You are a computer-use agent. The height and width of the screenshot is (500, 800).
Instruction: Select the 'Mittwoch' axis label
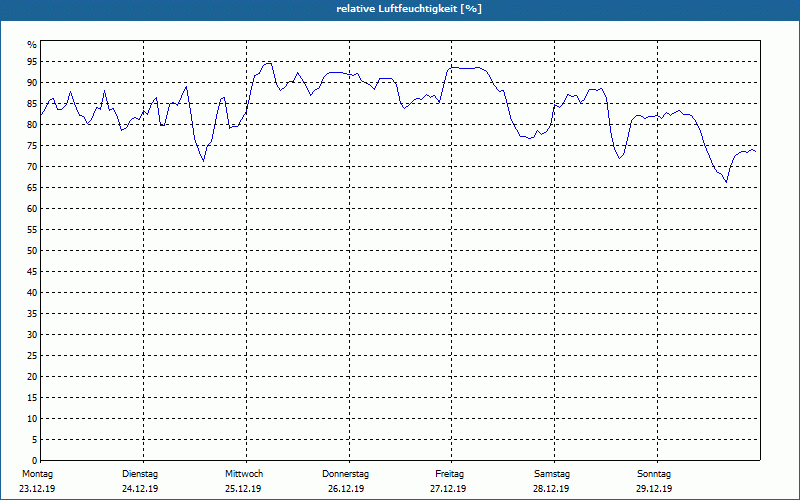pyautogui.click(x=244, y=474)
